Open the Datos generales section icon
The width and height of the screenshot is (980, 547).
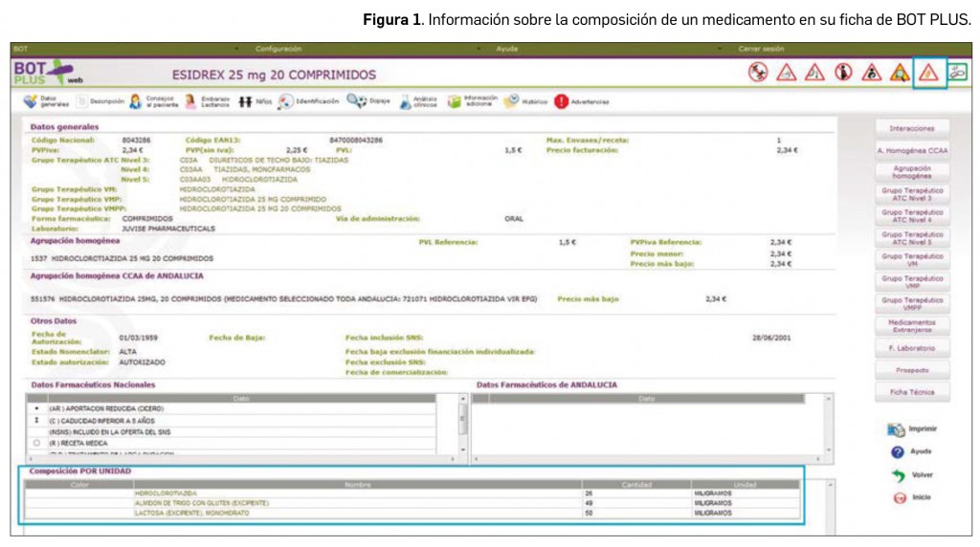[30, 101]
